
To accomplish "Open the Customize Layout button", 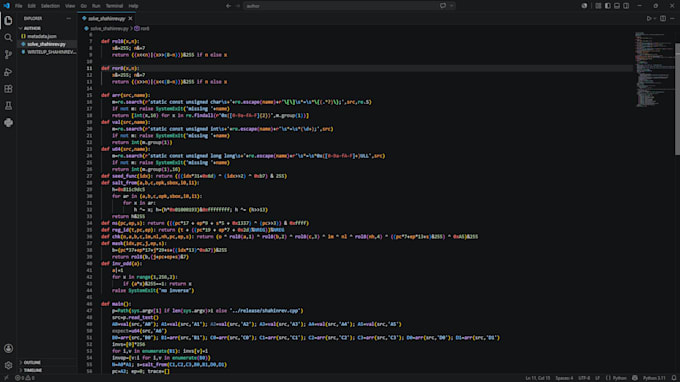I will click(598, 6).
